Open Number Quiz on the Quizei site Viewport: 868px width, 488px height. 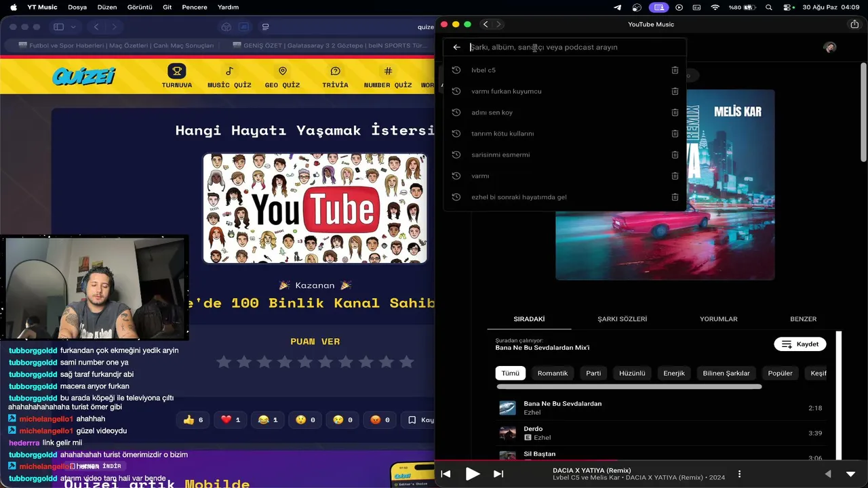click(x=388, y=77)
